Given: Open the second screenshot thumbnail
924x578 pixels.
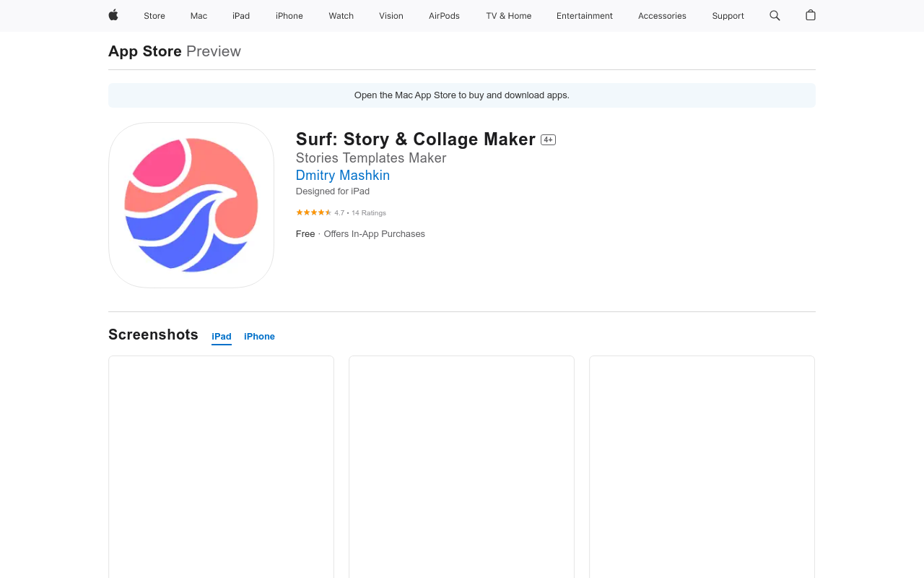Looking at the screenshot, I should coord(461,467).
